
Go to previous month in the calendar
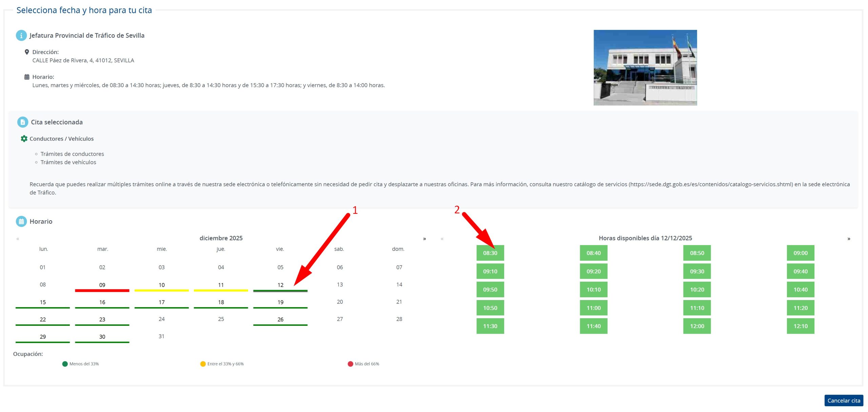(x=18, y=239)
